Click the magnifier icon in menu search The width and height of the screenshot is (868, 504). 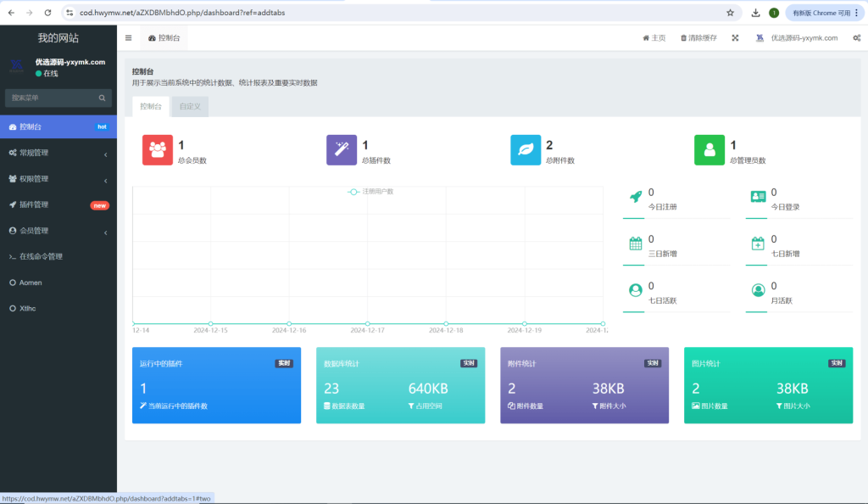(102, 98)
